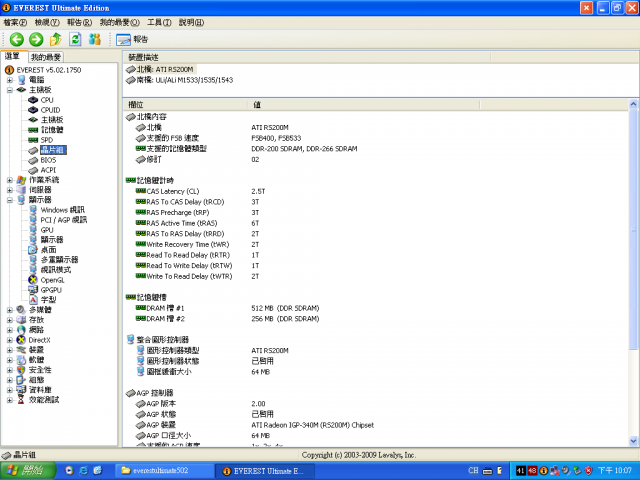640x480 pixels.
Task: Click the 軟體 software icon in tree
Action: (21, 360)
